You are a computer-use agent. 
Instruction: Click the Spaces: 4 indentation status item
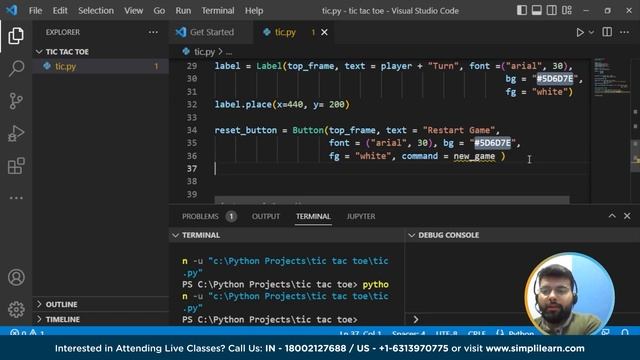[x=408, y=333]
